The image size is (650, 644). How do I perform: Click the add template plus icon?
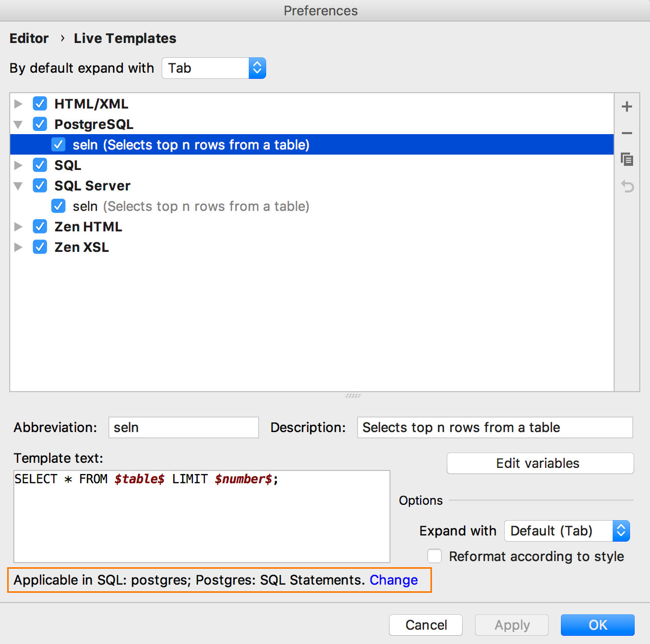click(x=626, y=106)
